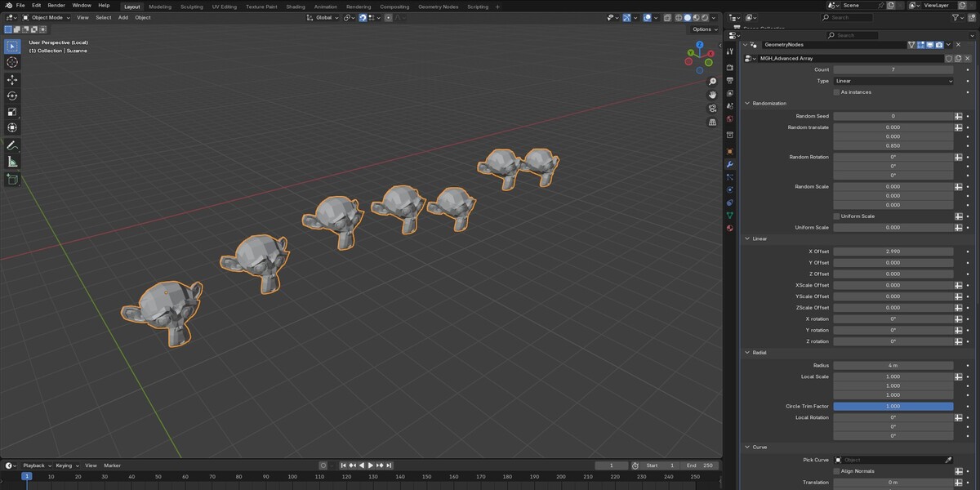Viewport: 980px width, 490px height.
Task: Open the viewport Add menu
Action: tap(122, 17)
